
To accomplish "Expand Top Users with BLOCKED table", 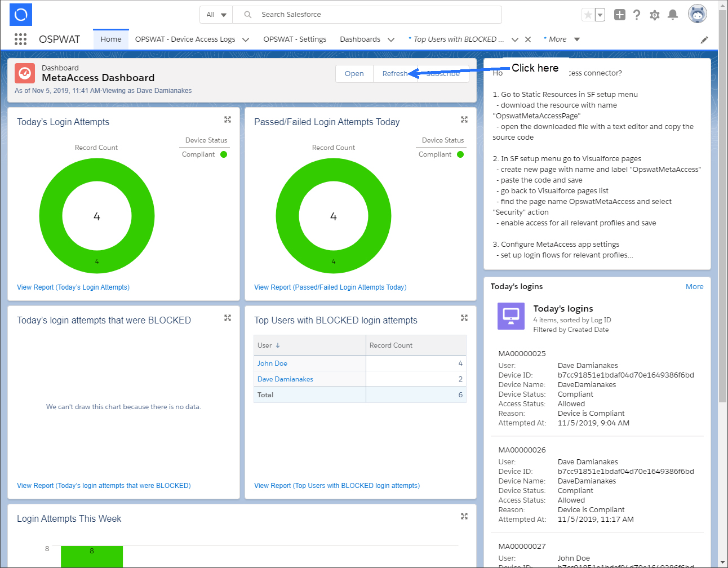I will pyautogui.click(x=464, y=318).
